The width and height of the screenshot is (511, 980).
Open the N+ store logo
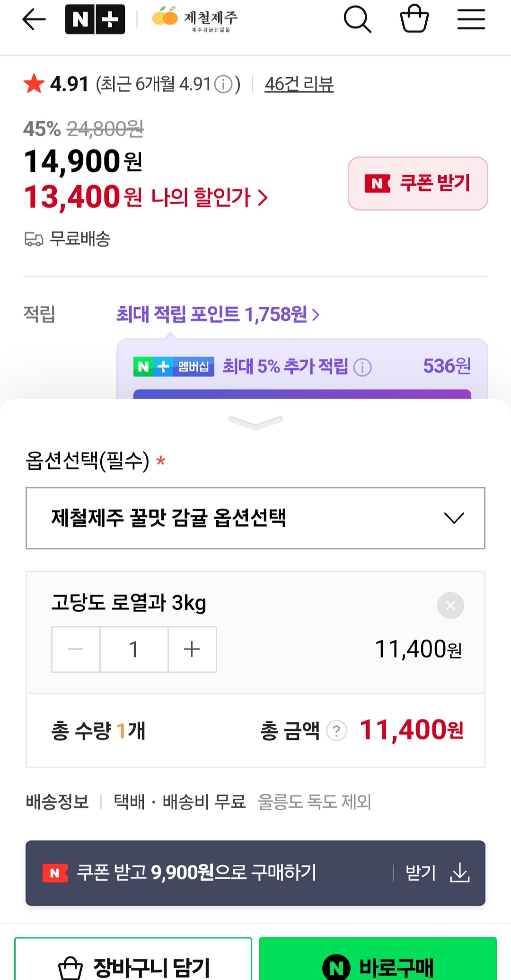point(95,20)
